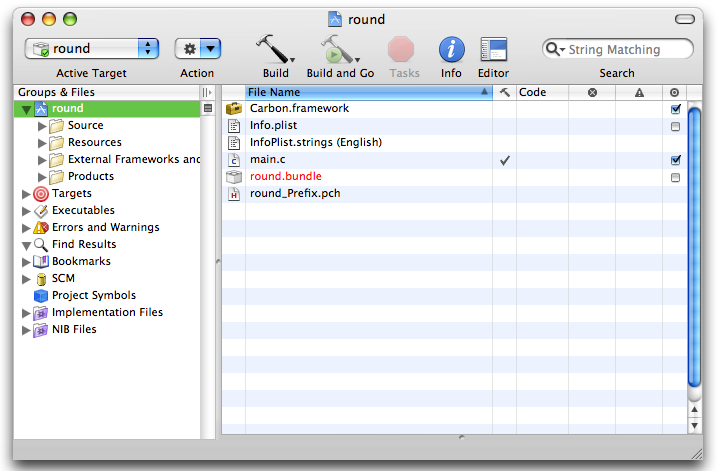
Task: Uncheck the main.c target checkbox
Action: [x=675, y=160]
